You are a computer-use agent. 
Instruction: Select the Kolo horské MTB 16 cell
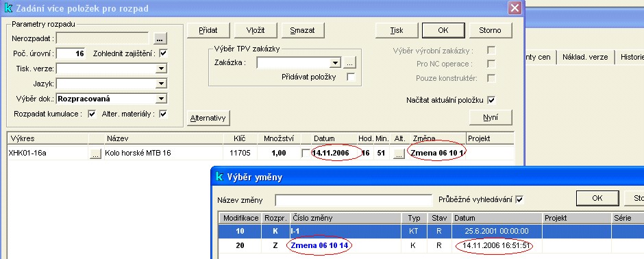[x=164, y=153]
